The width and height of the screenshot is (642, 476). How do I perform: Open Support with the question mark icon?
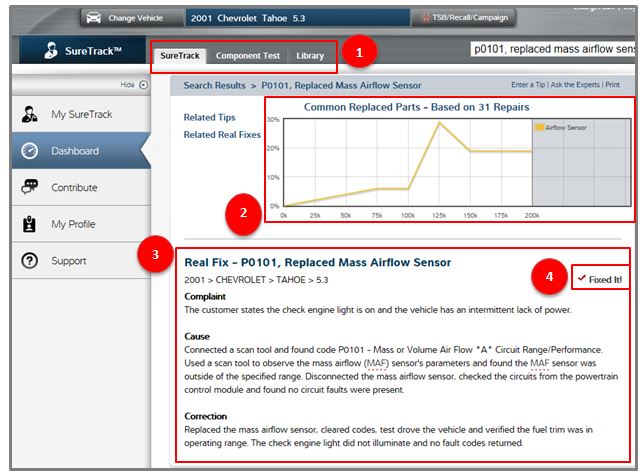click(x=30, y=261)
